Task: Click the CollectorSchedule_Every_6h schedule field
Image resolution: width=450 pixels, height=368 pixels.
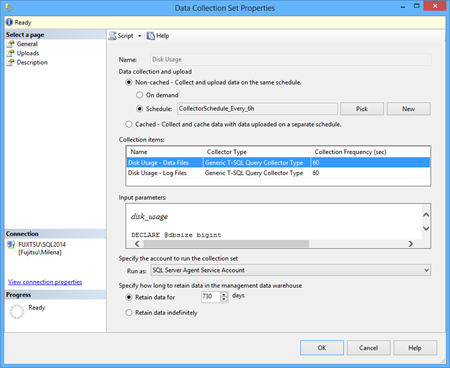Action: (257, 109)
